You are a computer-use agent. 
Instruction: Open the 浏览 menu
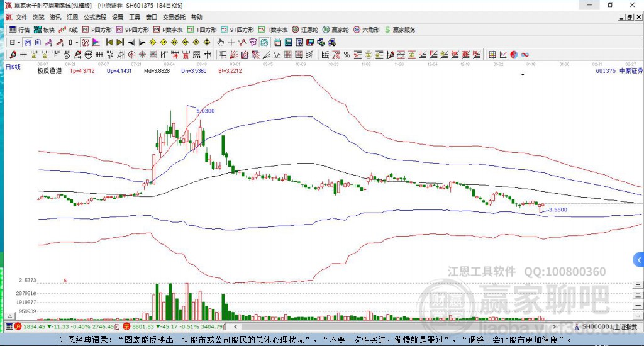(38, 17)
